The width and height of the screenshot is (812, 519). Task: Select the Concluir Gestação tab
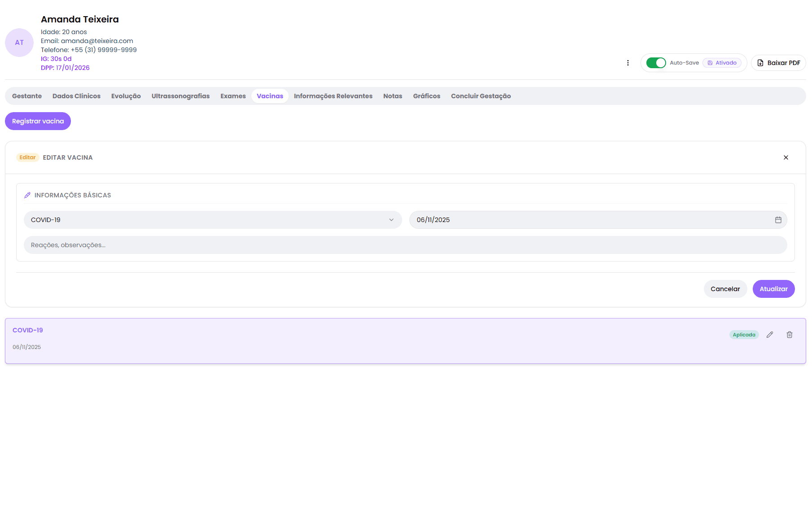pos(481,96)
